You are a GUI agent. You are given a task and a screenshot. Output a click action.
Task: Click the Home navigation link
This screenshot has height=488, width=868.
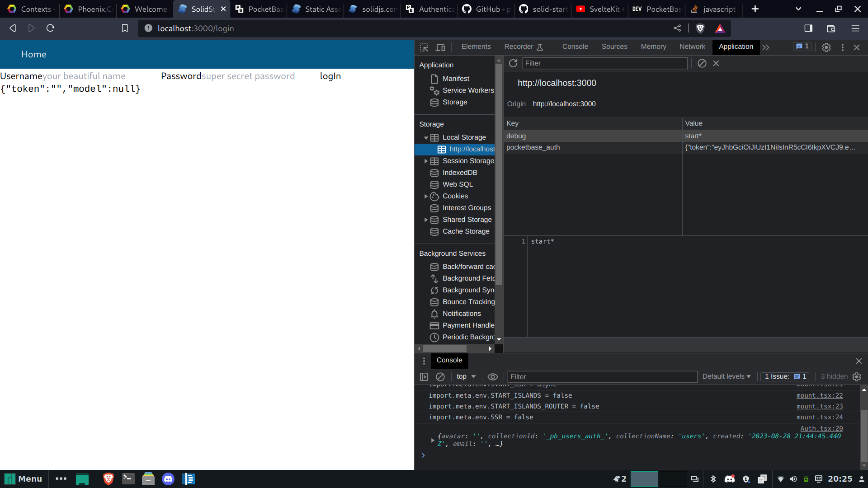33,54
